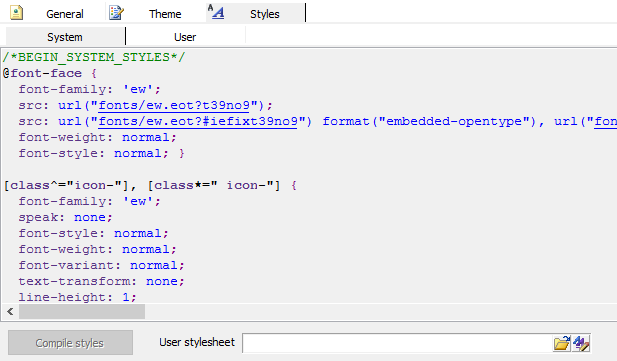Click the 'text-transform: none;' code line
617x361 pixels.
101,281
